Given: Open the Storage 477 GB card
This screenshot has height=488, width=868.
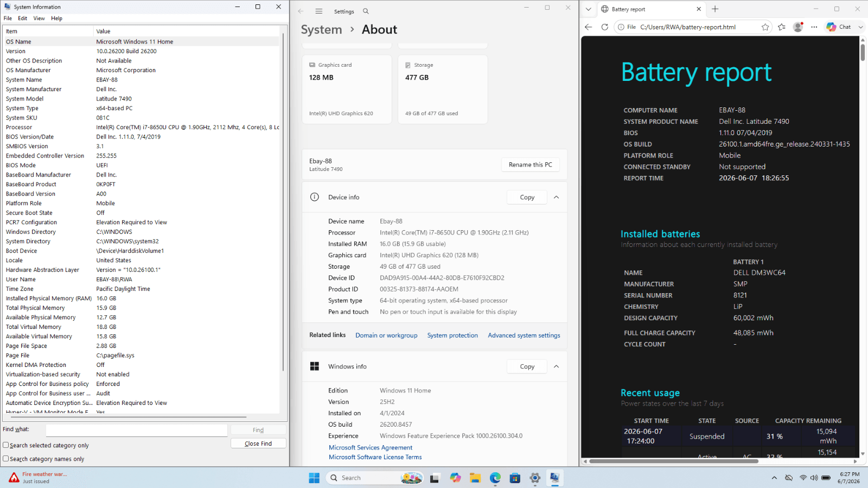Looking at the screenshot, I should coord(443,90).
